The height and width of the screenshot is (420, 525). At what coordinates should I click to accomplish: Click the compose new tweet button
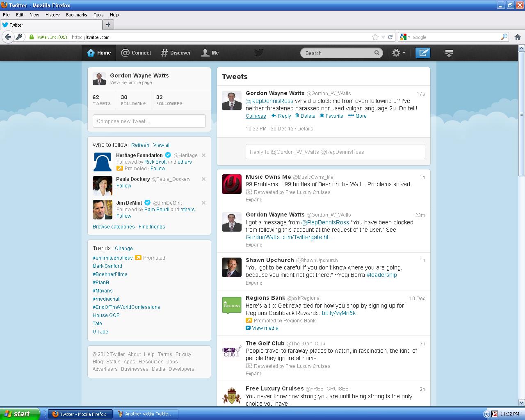[423, 53]
